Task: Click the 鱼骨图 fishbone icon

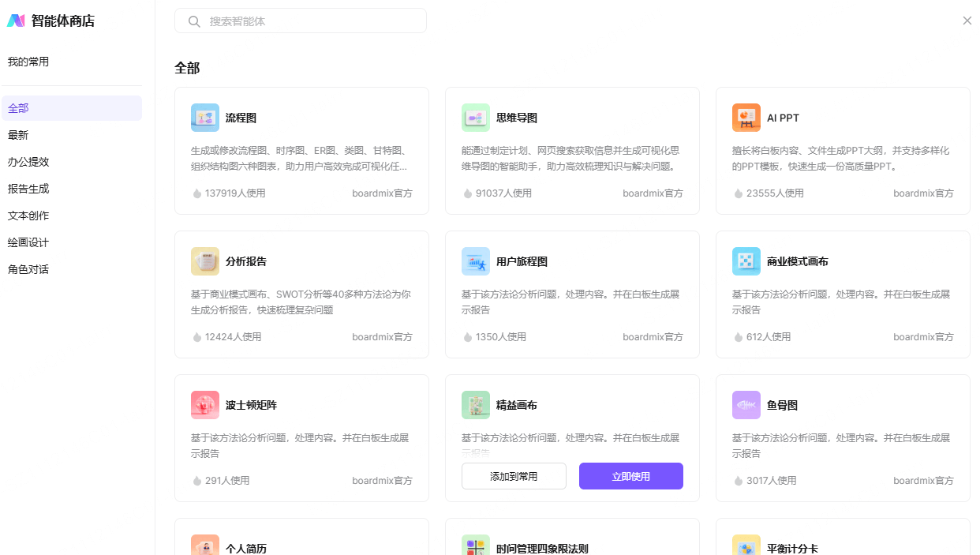Action: coord(746,405)
